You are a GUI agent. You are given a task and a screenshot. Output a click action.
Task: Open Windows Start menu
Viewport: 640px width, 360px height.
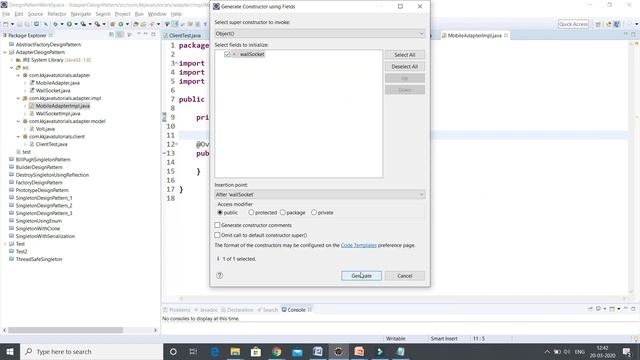pos(10,351)
